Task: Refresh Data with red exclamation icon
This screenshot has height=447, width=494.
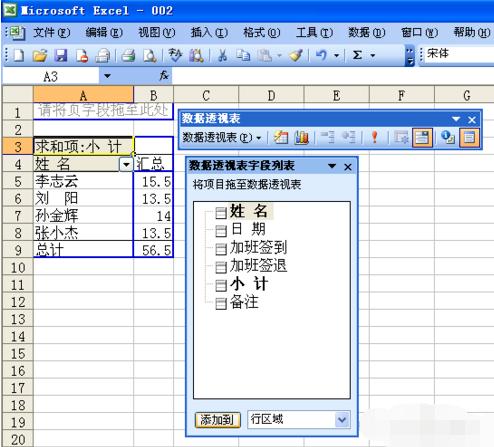Action: pos(375,137)
